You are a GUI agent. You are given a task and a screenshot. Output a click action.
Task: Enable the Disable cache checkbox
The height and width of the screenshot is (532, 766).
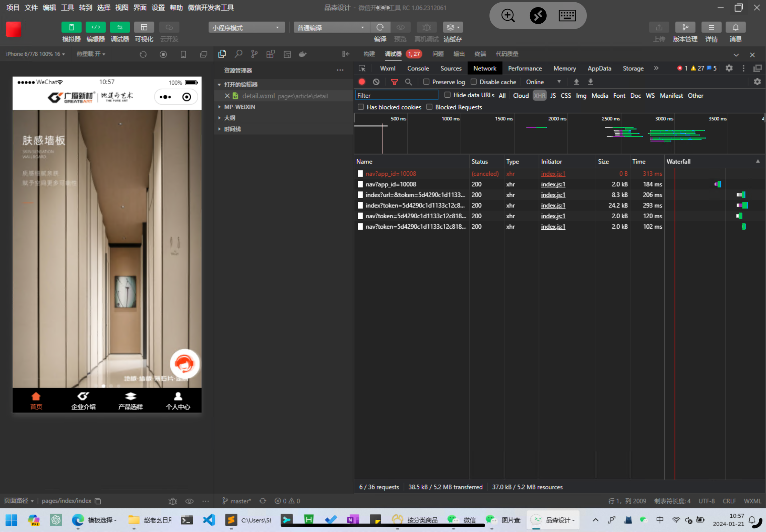[x=474, y=82]
